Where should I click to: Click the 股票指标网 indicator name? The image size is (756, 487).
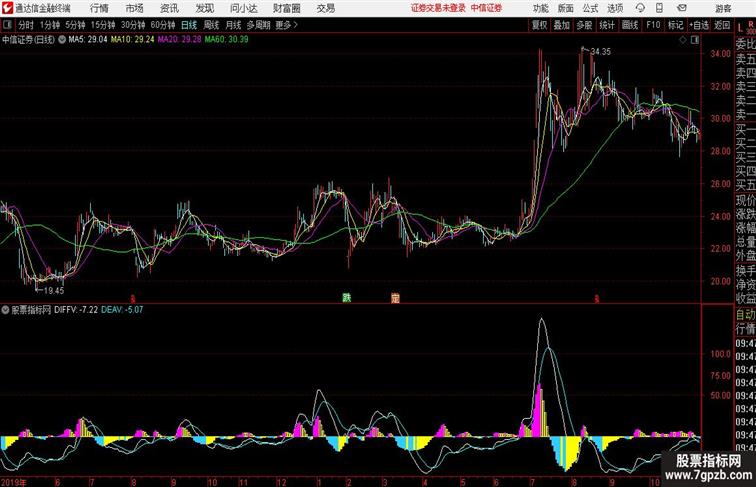(x=31, y=310)
